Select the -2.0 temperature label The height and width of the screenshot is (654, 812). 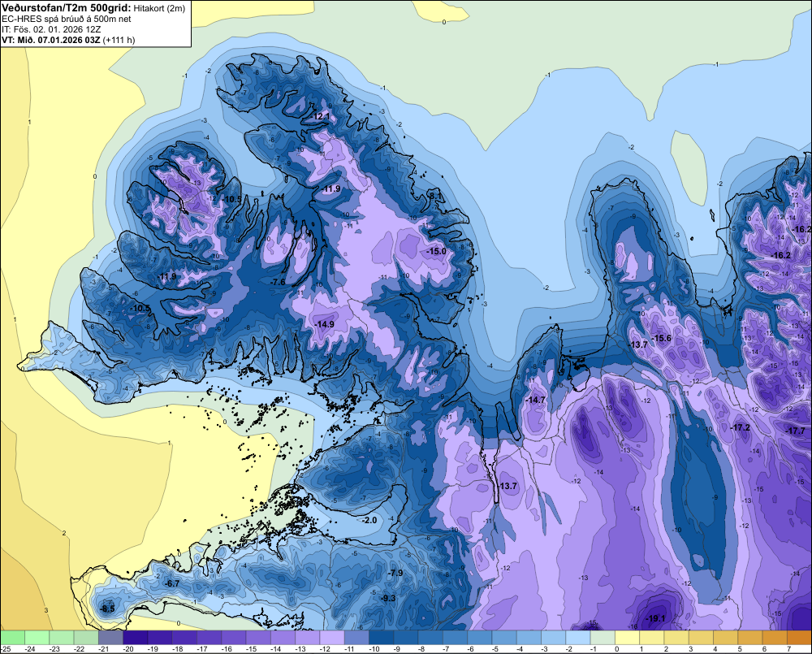point(369,520)
